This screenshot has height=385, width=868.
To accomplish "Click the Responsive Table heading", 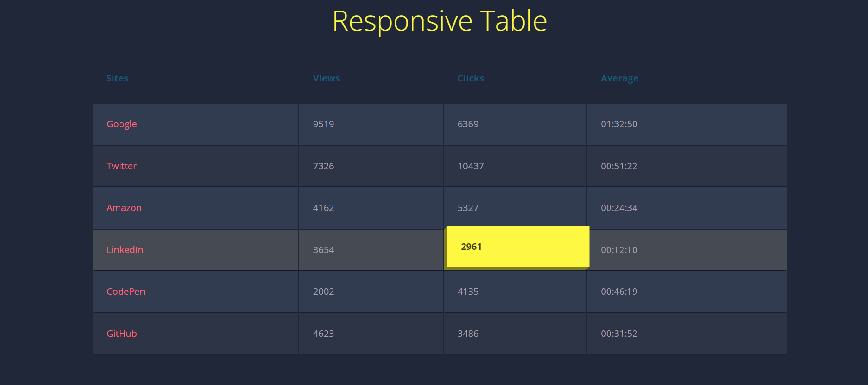I will [x=440, y=21].
